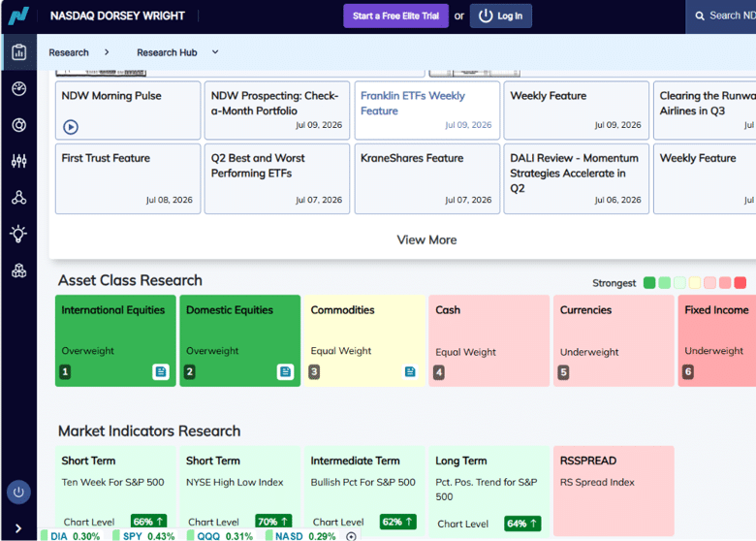Click the DIA ticker quote
The height and width of the screenshot is (541, 756).
pos(71,536)
